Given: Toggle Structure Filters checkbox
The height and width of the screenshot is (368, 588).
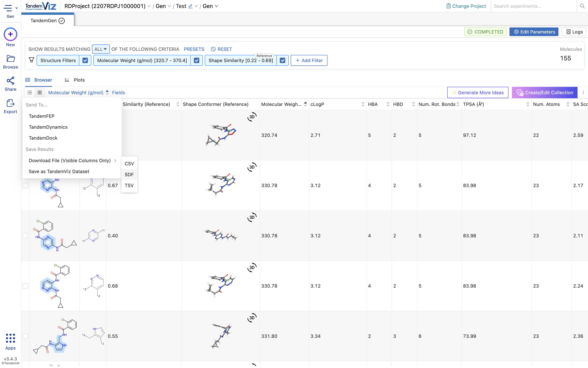Looking at the screenshot, I should [x=85, y=60].
